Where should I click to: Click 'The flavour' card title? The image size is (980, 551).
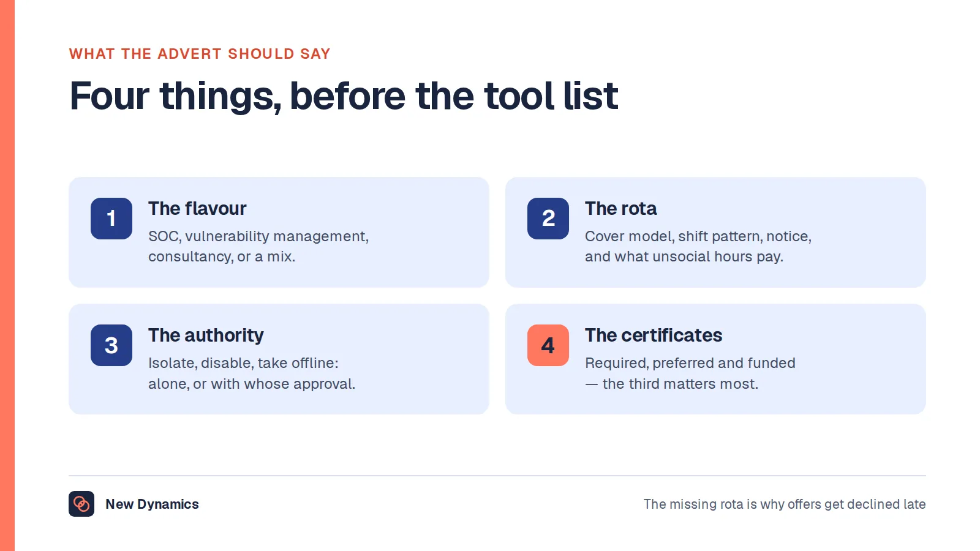pyautogui.click(x=197, y=209)
